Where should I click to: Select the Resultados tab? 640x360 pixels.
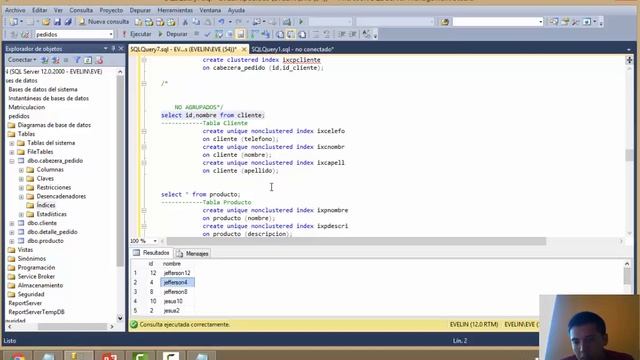[x=151, y=253]
